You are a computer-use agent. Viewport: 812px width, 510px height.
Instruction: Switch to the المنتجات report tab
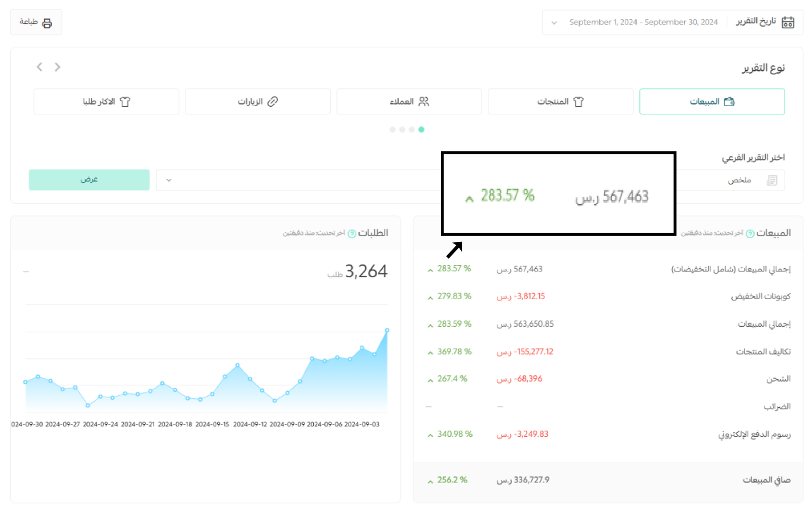pyautogui.click(x=560, y=102)
